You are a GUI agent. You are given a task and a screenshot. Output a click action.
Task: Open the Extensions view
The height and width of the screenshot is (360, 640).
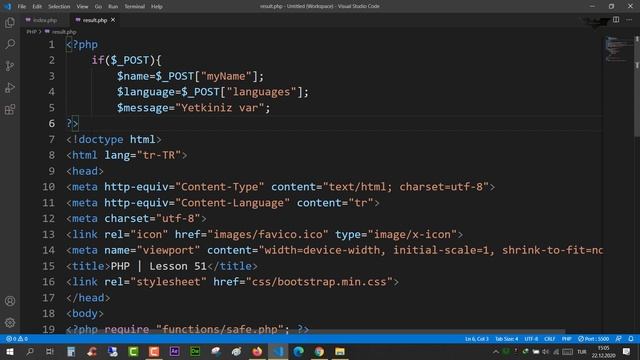coord(10,109)
